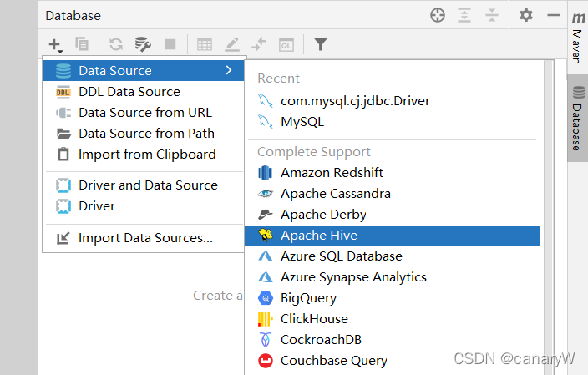The image size is (588, 375).
Task: Open Data Source Properties wrench icon
Action: pos(143,44)
